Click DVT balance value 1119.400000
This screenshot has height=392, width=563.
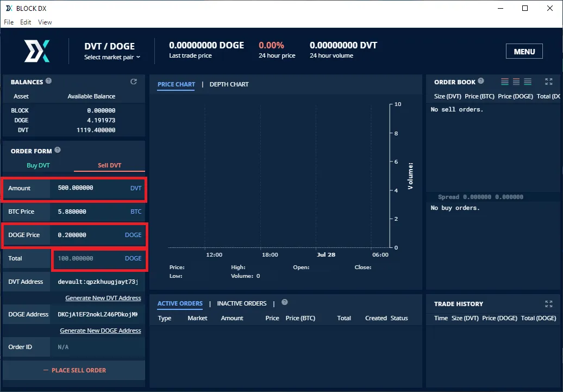point(96,130)
